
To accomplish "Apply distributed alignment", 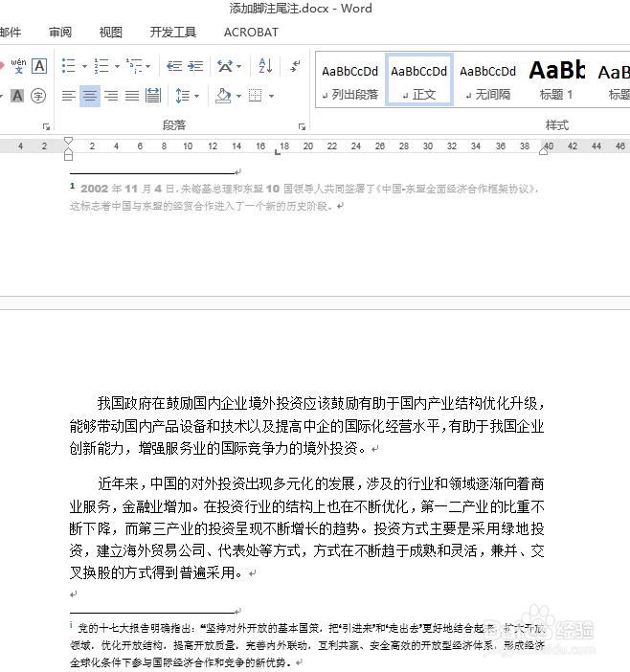I will [x=153, y=96].
